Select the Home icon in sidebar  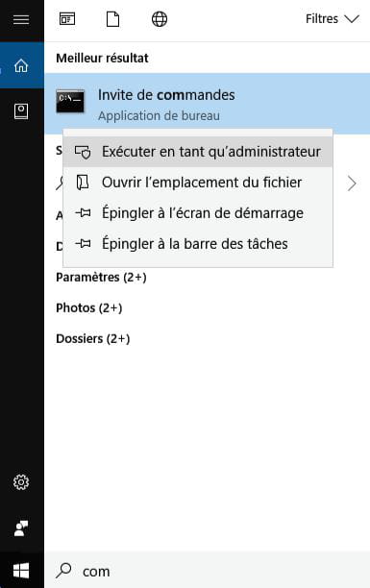(x=21, y=65)
